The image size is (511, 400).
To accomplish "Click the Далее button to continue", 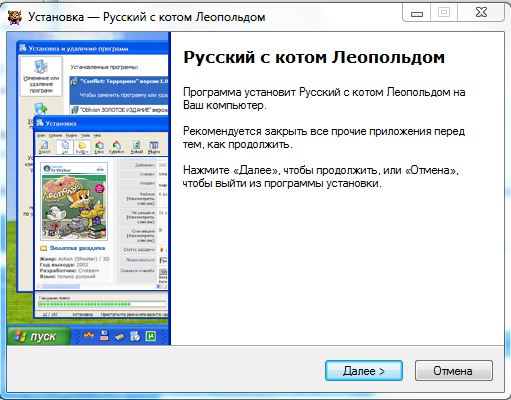I will coord(364,371).
